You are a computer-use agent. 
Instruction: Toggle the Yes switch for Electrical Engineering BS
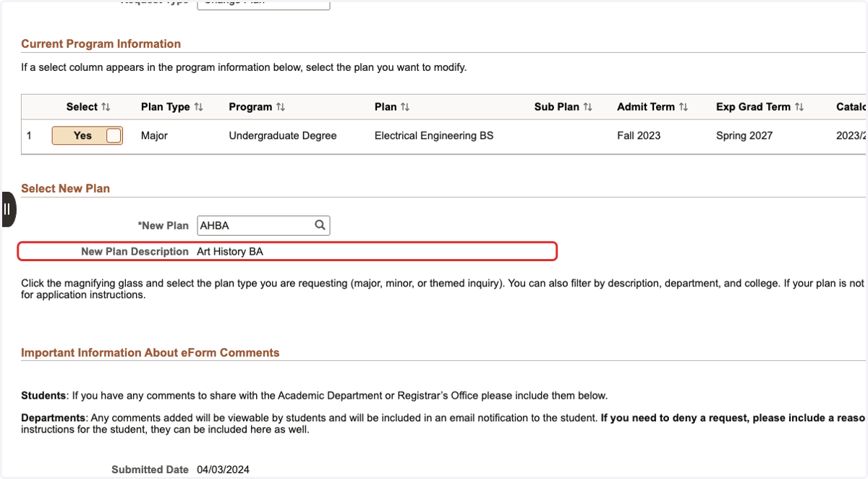coord(87,135)
